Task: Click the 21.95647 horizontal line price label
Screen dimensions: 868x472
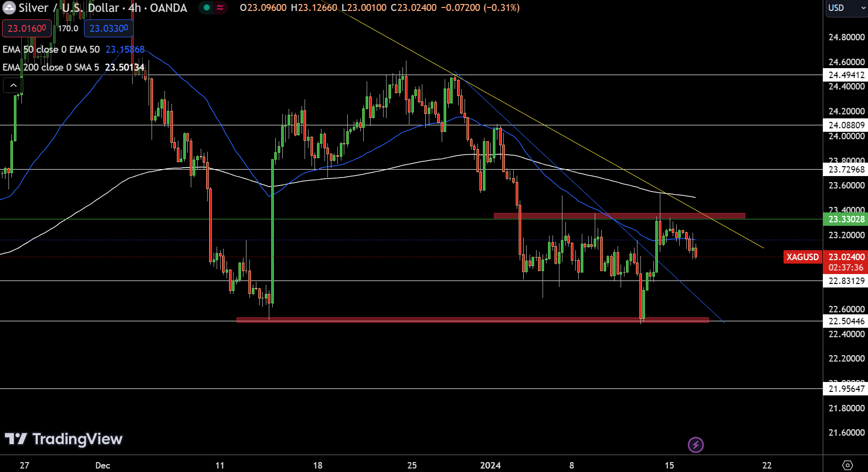Action: pyautogui.click(x=846, y=389)
